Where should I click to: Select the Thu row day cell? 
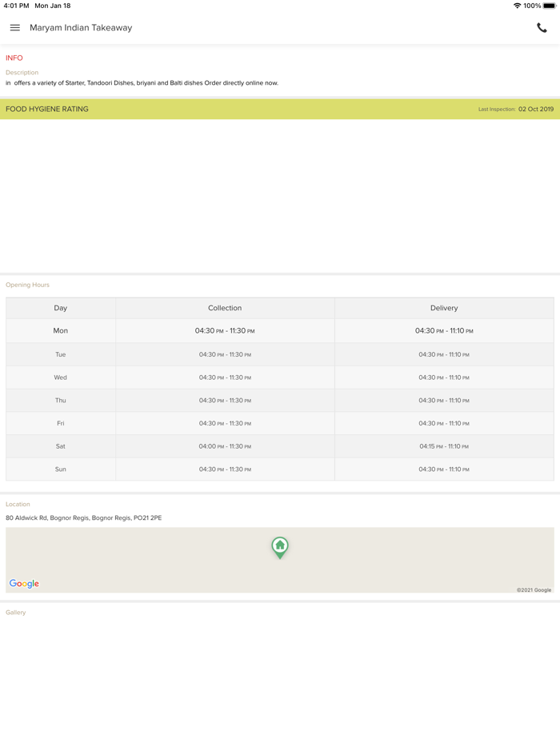tap(61, 400)
